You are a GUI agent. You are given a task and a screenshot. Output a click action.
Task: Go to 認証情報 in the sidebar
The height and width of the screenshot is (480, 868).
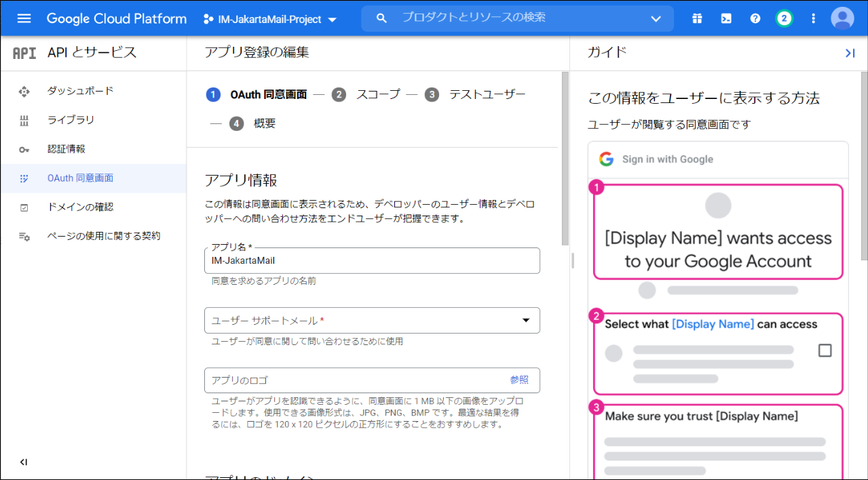pyautogui.click(x=66, y=149)
